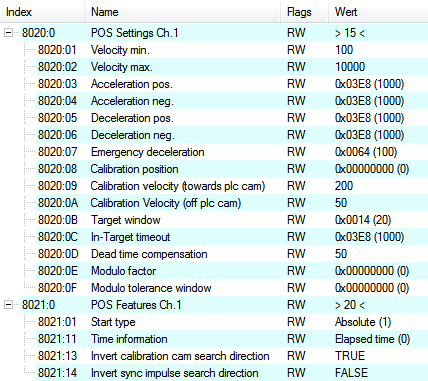428x381 pixels.
Task: Click the name Velocity min.
Action: point(120,50)
